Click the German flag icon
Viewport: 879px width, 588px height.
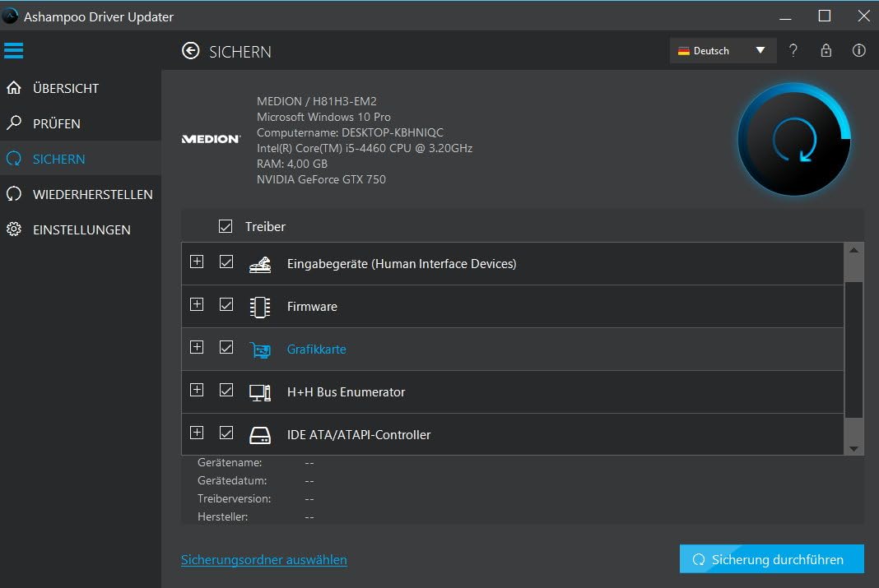coord(683,51)
